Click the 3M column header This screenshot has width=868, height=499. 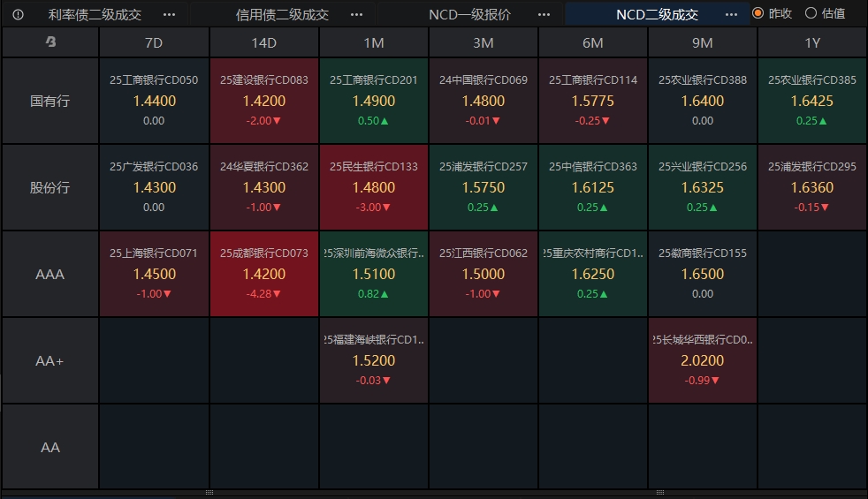point(483,42)
